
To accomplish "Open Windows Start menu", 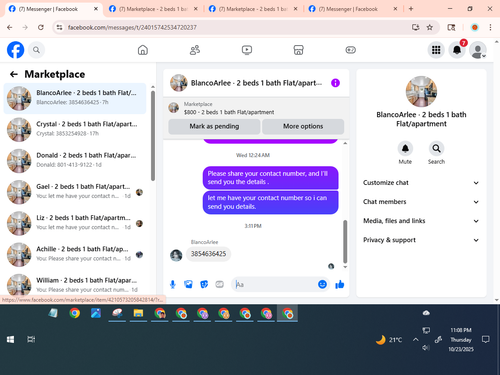I will 10,339.
